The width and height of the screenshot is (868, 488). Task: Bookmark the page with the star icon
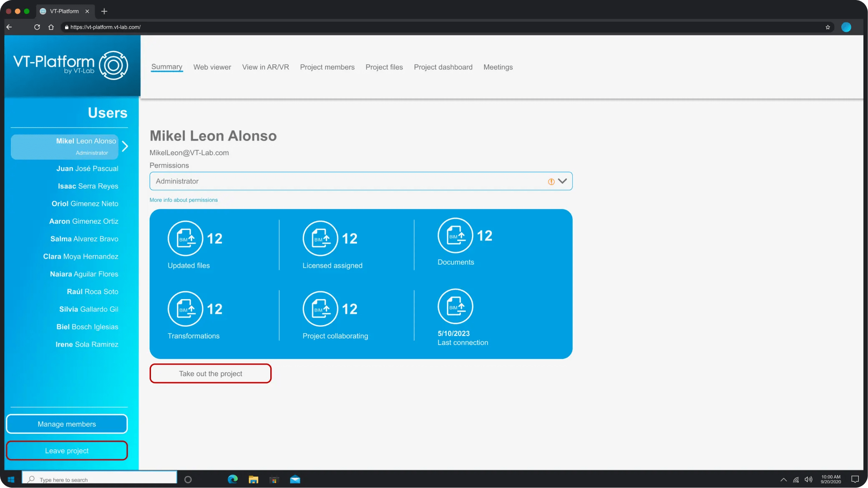828,27
